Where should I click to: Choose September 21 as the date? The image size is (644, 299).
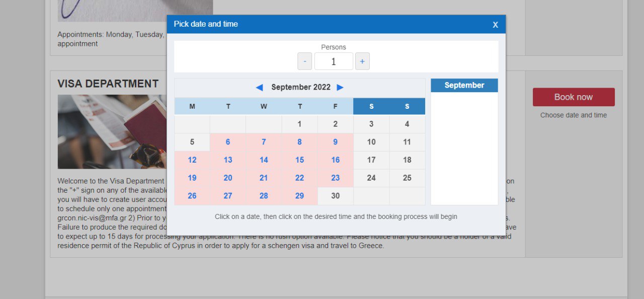click(264, 178)
